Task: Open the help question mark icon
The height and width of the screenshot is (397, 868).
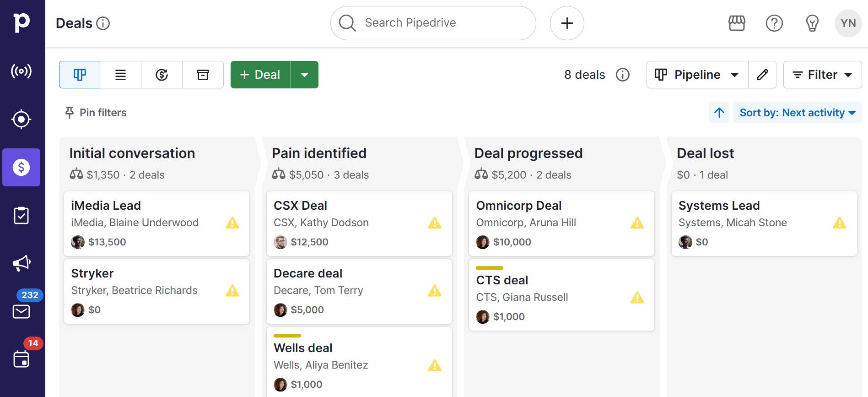Action: tap(774, 23)
